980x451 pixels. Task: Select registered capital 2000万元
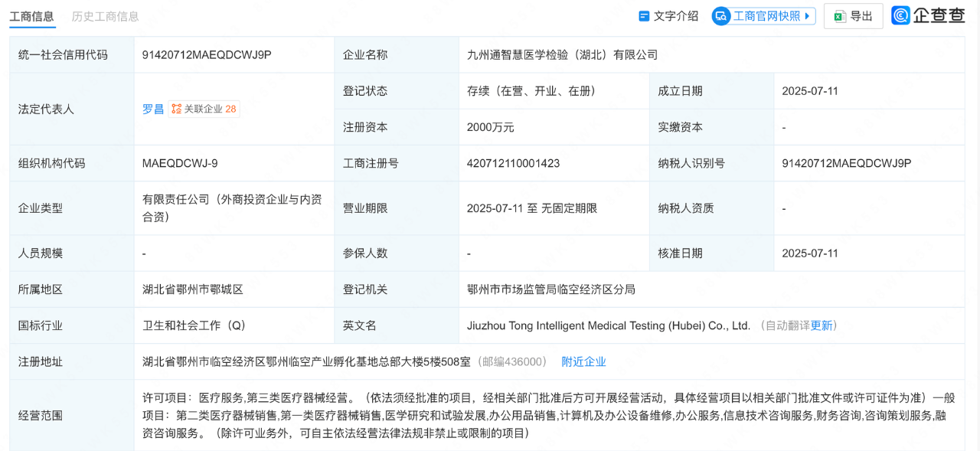491,127
